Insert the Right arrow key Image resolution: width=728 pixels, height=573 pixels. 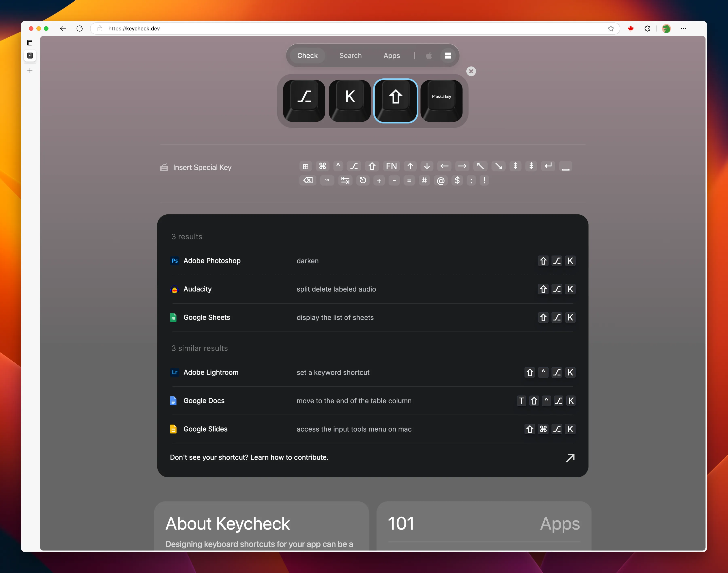pos(462,166)
